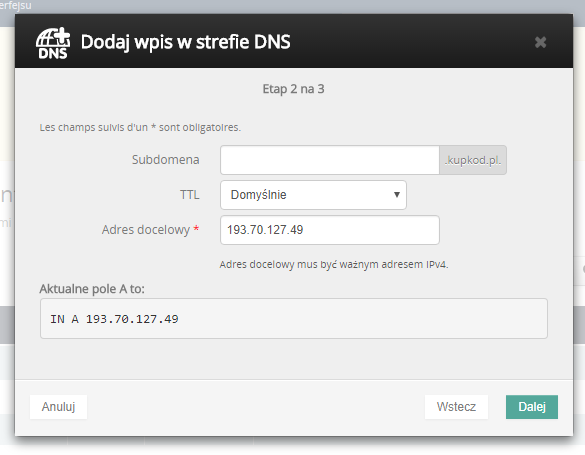Open the TTL Domyślnie dropdown
The height and width of the screenshot is (455, 585).
click(313, 195)
